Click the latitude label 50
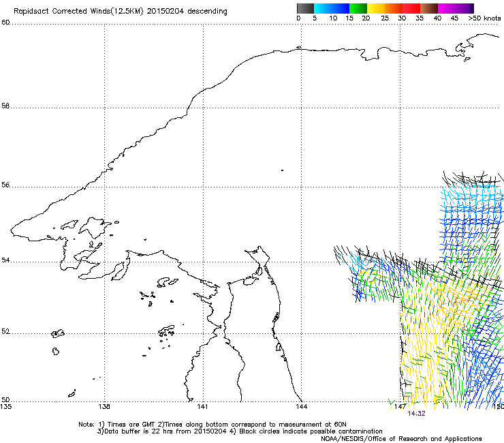This screenshot has width=504, height=443. 5,399
